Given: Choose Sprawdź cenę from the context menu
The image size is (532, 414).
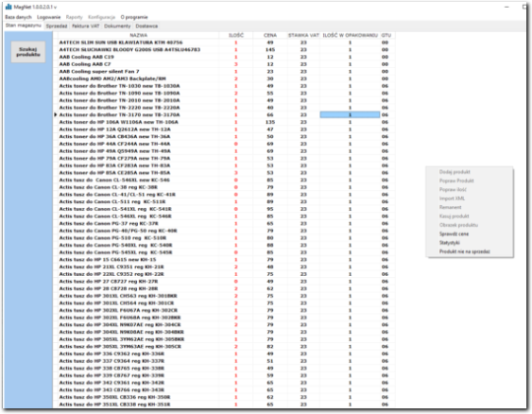Looking at the screenshot, I should pyautogui.click(x=470, y=233).
